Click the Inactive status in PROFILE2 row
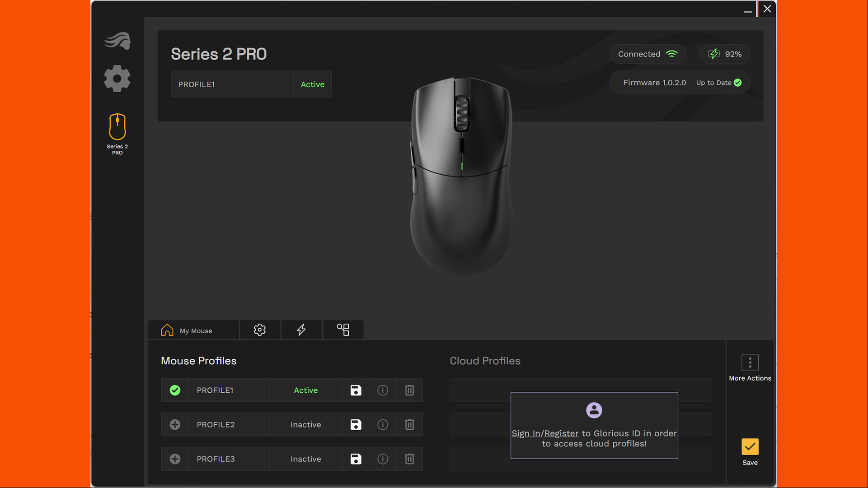 [x=306, y=424]
